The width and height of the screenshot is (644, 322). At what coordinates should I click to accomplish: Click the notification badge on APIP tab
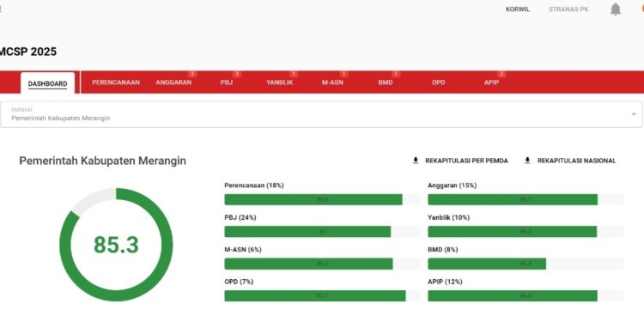coord(501,75)
